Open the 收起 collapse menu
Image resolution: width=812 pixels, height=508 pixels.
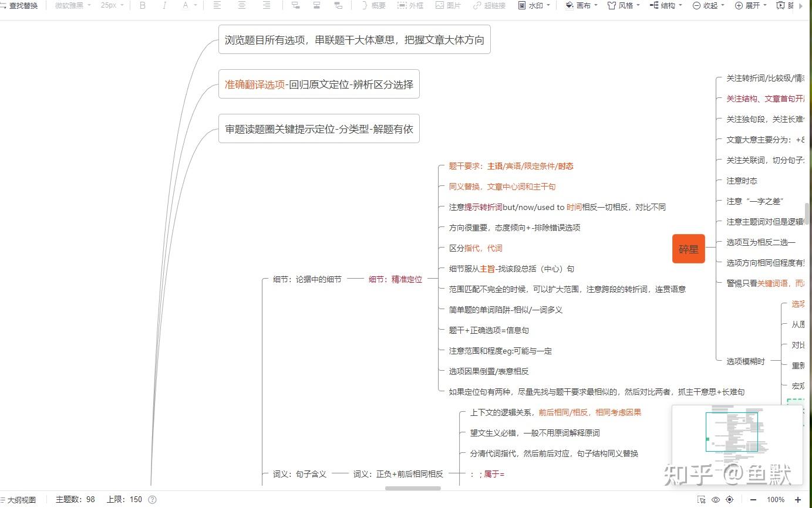708,5
